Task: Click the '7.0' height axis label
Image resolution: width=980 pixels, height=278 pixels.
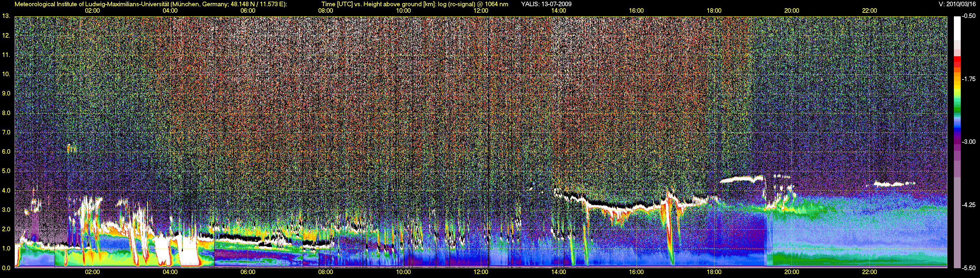Action: pyautogui.click(x=6, y=132)
